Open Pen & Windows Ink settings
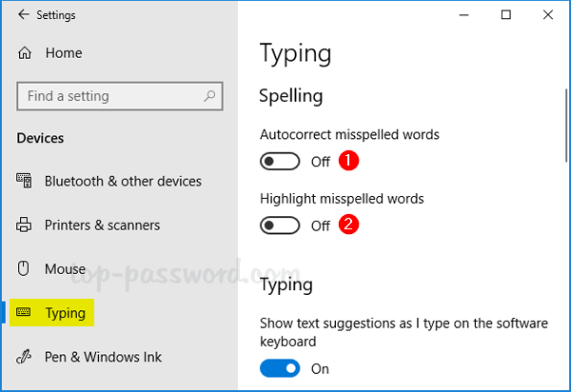The height and width of the screenshot is (392, 571). tap(103, 357)
